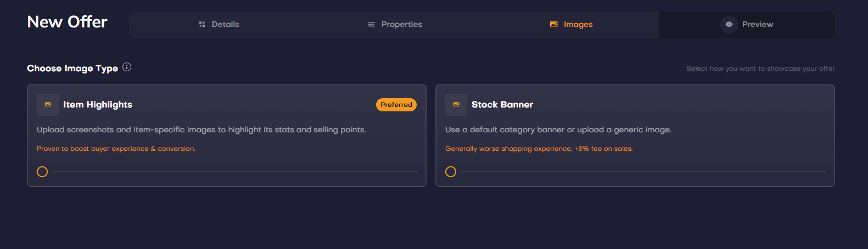Go to the Images tab
868x249 pixels.
(578, 24)
